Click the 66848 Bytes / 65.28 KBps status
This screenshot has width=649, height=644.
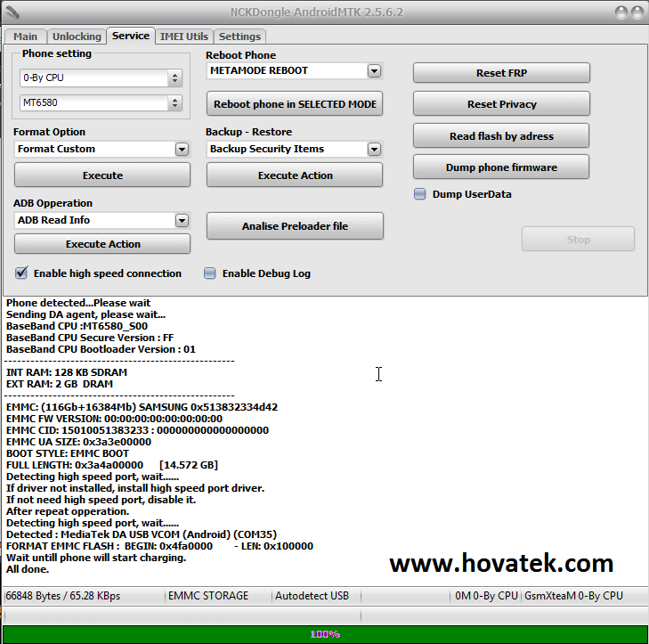click(63, 596)
